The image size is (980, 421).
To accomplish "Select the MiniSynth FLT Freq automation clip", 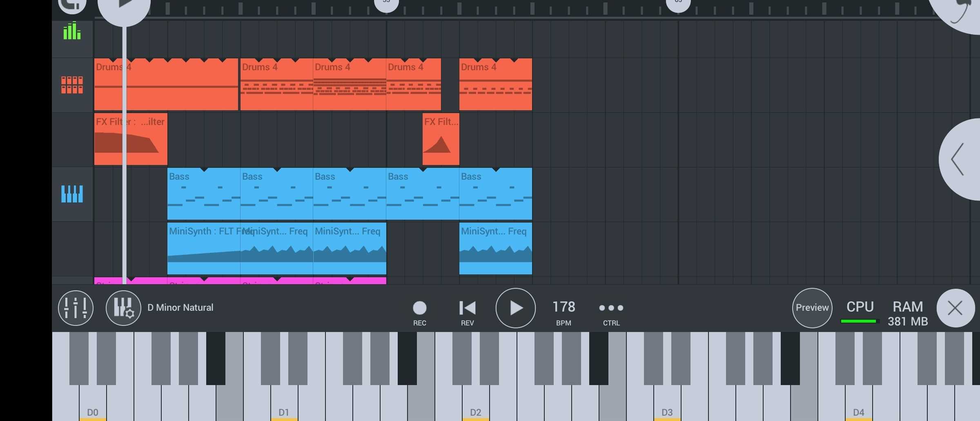I will [203, 249].
